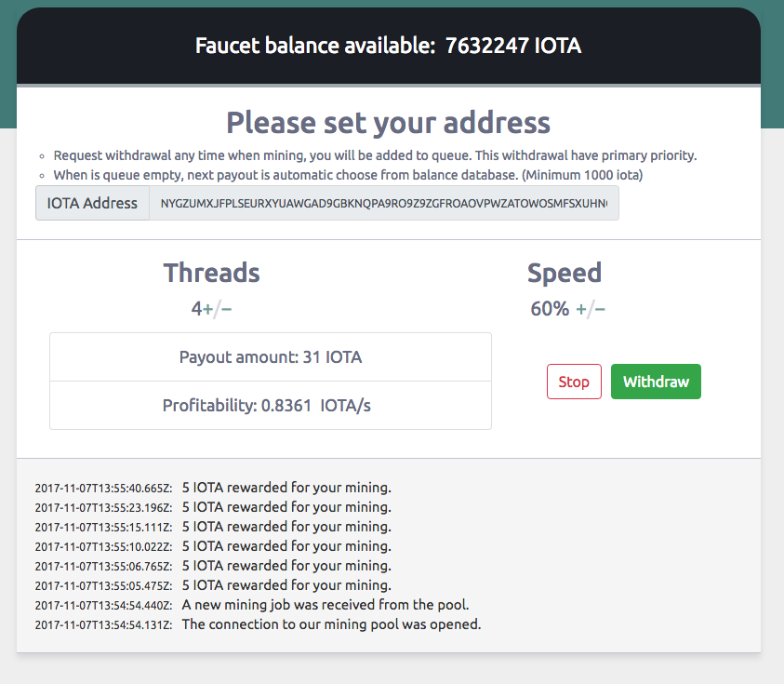This screenshot has width=784, height=684.
Task: Click the Please set your address heading
Action: point(389,123)
